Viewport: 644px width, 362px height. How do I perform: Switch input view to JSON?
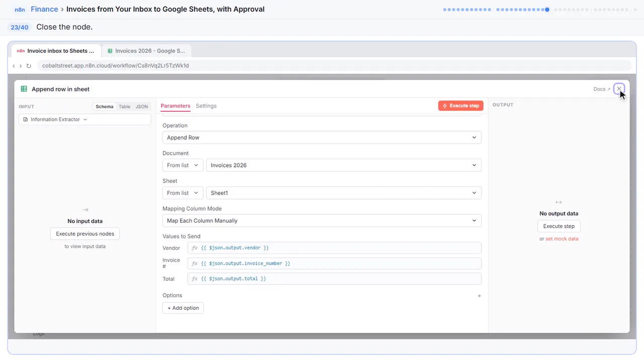(x=142, y=107)
